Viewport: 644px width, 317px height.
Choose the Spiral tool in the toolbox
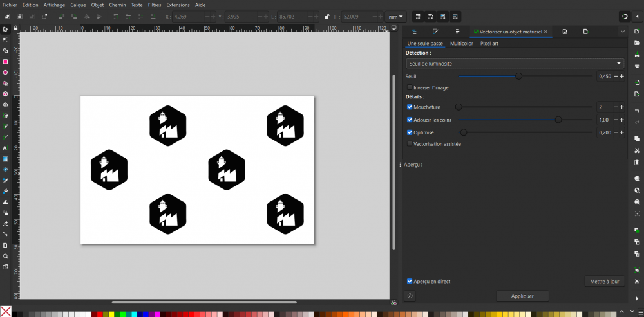click(5, 104)
